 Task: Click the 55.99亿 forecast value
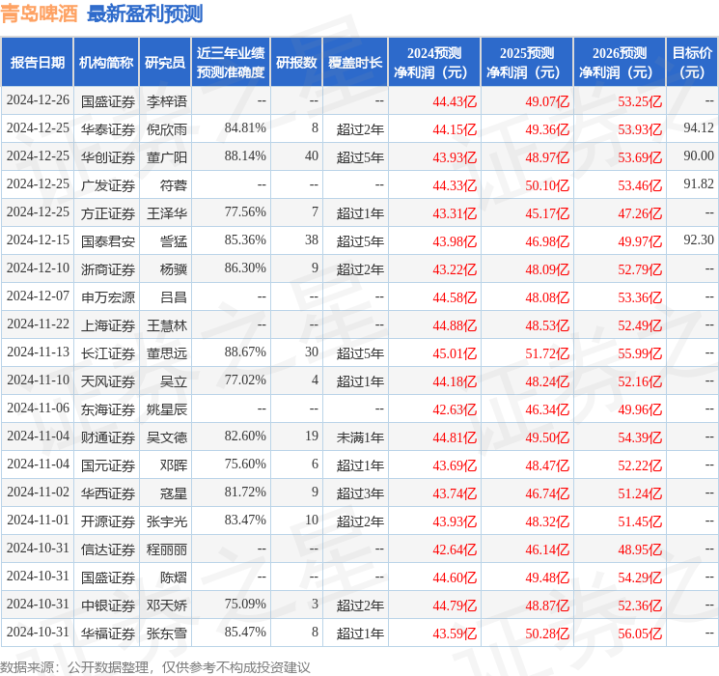coord(640,353)
